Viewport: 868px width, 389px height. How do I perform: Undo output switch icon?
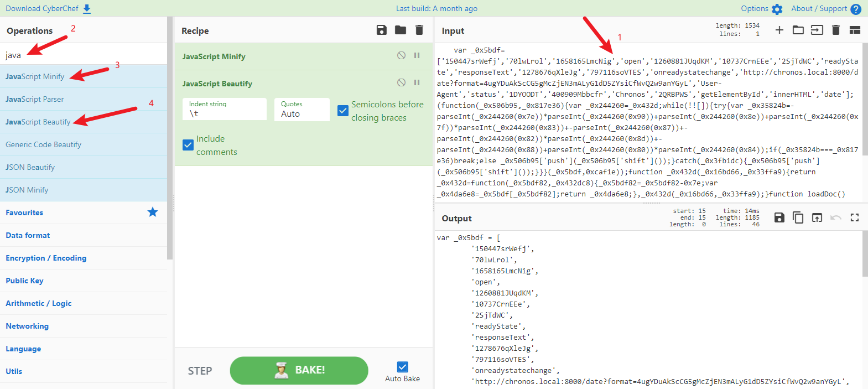(x=836, y=217)
